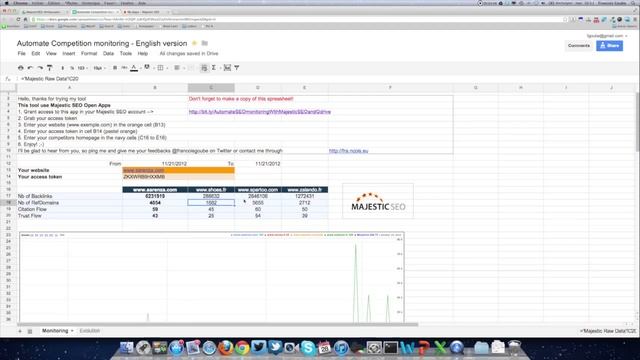Apply currency format with the $ icon
Screen dimensions: 640x360
tap(62, 68)
